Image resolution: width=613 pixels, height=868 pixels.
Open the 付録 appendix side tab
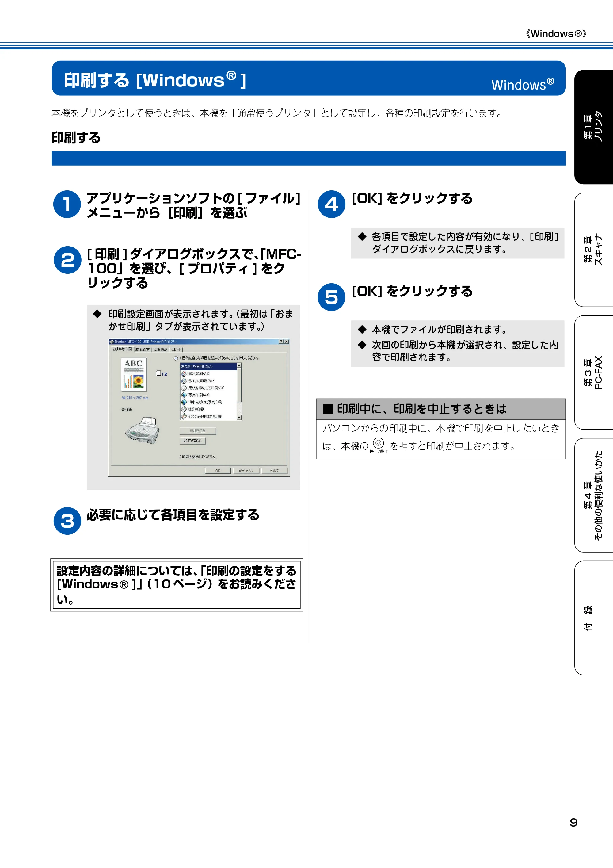point(594,618)
